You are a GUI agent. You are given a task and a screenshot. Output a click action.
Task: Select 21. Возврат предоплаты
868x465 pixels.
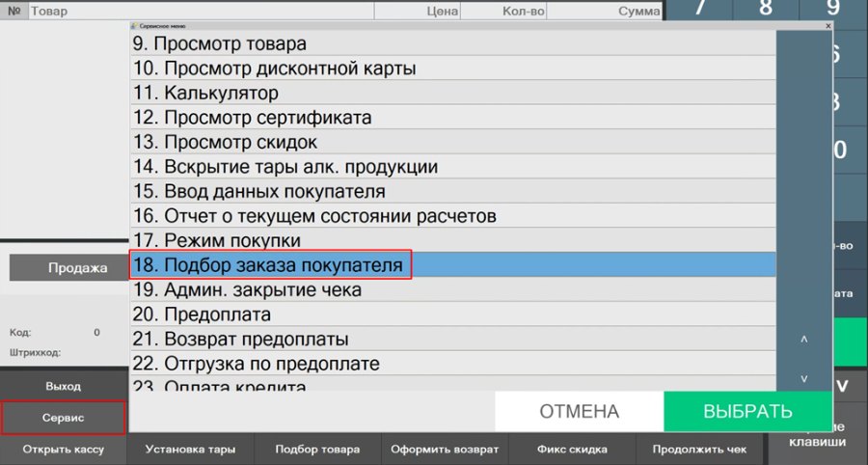coord(453,339)
